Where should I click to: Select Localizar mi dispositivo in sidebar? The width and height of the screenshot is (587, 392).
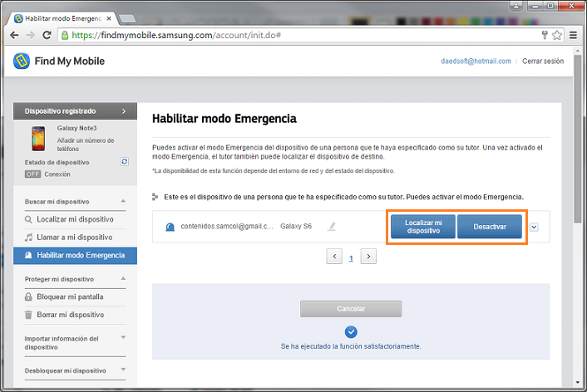click(x=76, y=219)
